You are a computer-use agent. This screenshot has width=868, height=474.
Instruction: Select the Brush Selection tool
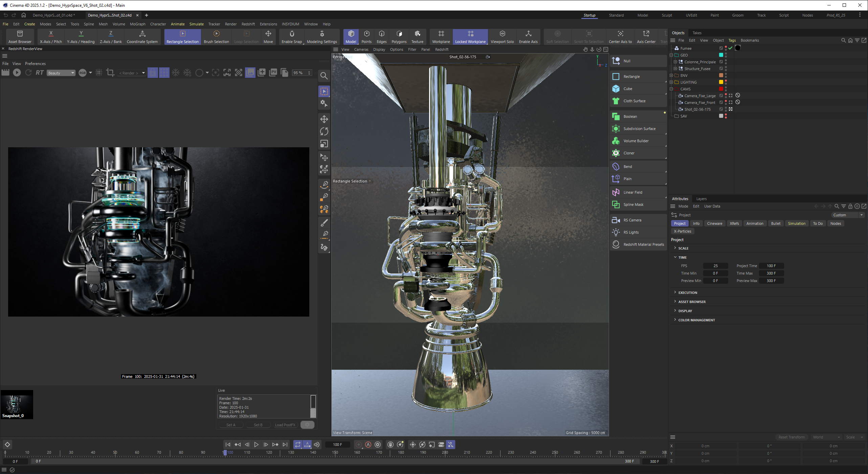point(216,37)
